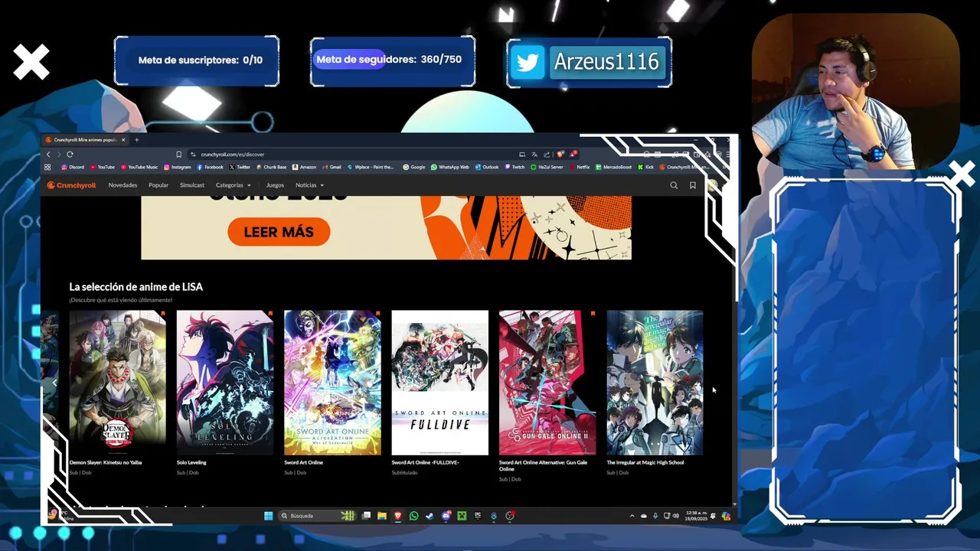Click the bookmark icon in the address bar
Image resolution: width=980 pixels, height=551 pixels.
pyautogui.click(x=179, y=155)
